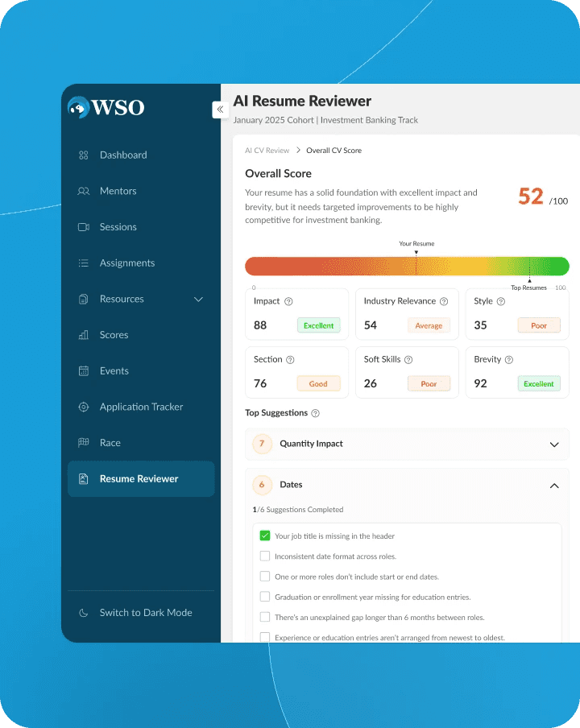Open the Soft Skills help icon
The image size is (580, 728).
(408, 360)
